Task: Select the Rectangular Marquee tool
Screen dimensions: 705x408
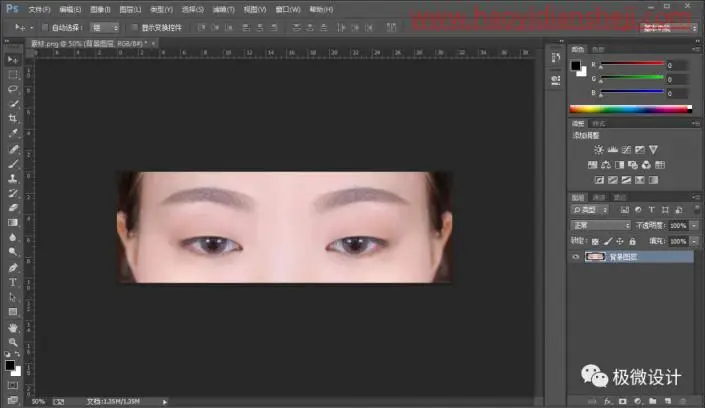Action: coord(13,74)
